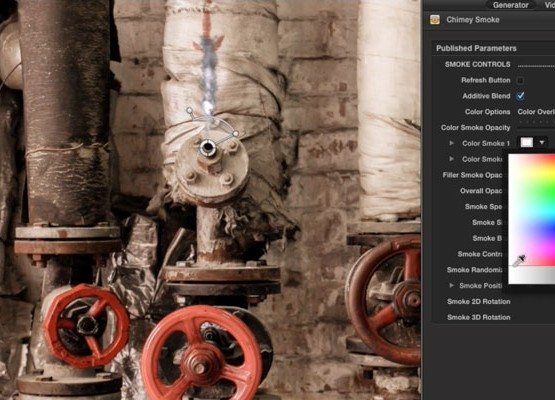Expand the Smoke Position parameter group
The width and height of the screenshot is (555, 400).
[451, 285]
